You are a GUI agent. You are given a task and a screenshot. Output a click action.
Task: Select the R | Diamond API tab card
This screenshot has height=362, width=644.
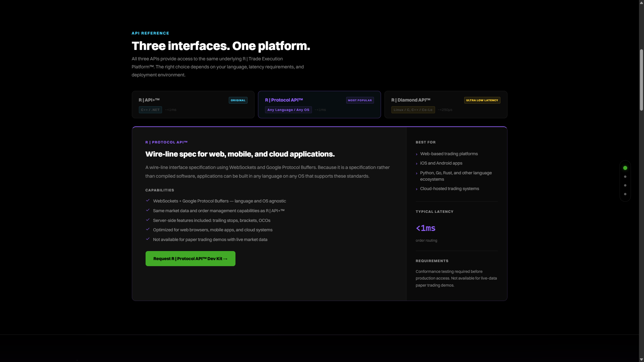tap(446, 105)
